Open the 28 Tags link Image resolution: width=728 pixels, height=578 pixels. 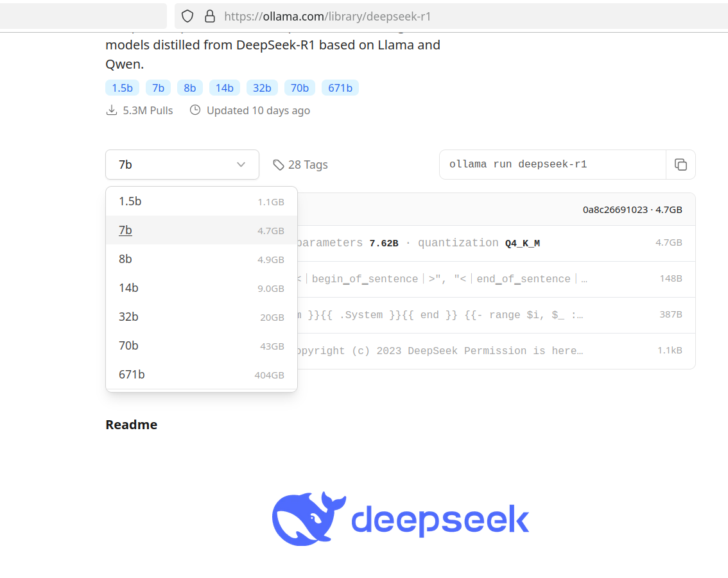click(300, 165)
